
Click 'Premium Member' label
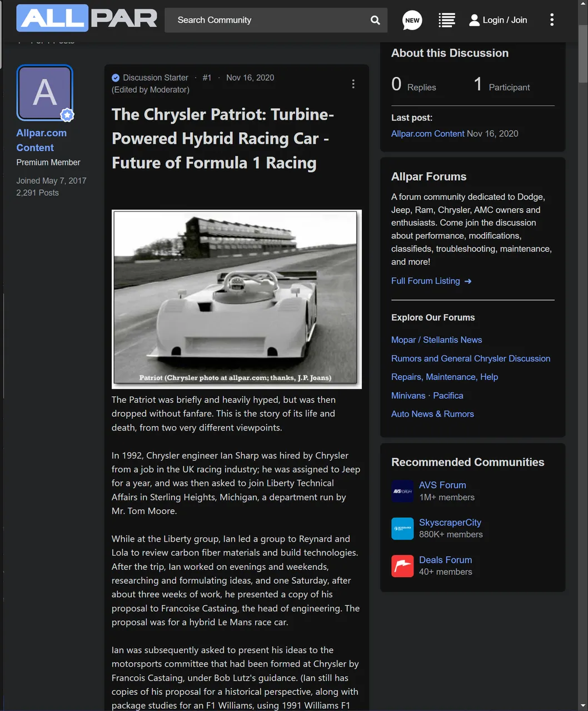pyautogui.click(x=48, y=163)
